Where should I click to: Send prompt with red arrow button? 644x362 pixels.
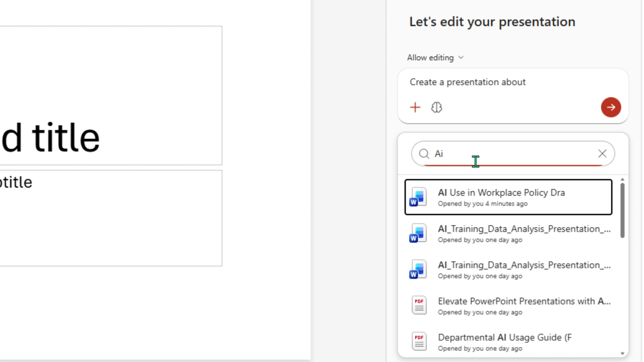611,107
